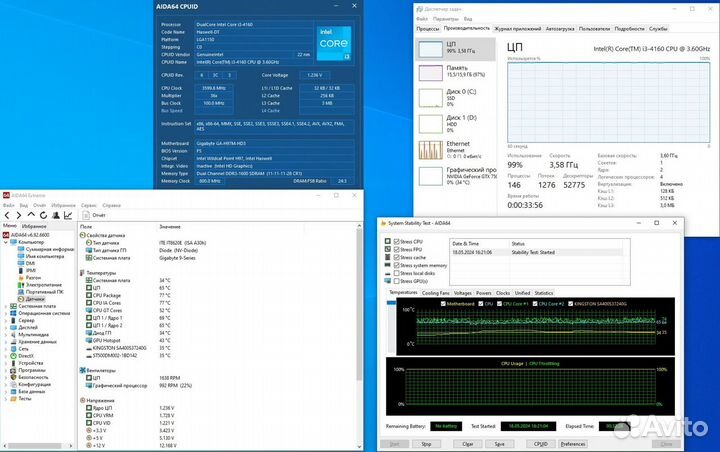Open the Cooling Fans tab
Viewport: 720px width, 452px height.
(435, 293)
